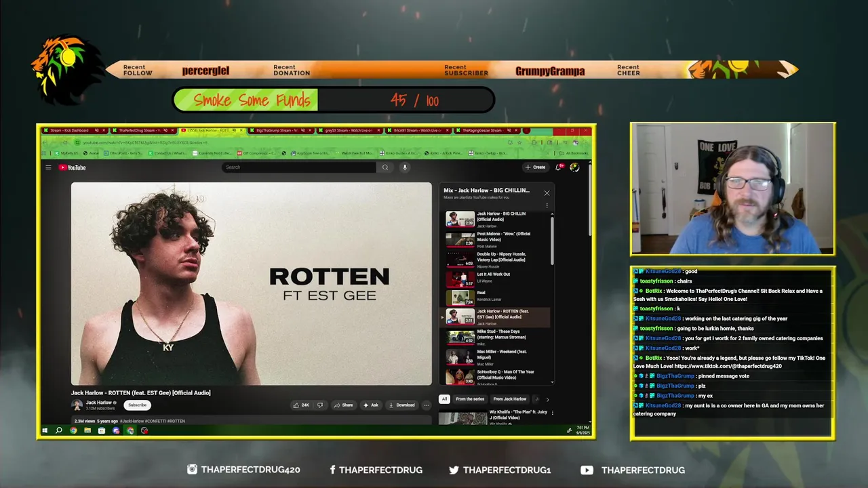Close the Mix playlist panel
The image size is (868, 488).
[x=547, y=193]
